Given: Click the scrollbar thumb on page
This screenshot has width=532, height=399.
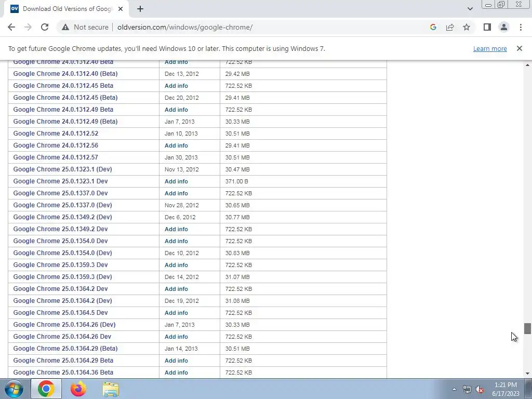Looking at the screenshot, I should tap(527, 329).
